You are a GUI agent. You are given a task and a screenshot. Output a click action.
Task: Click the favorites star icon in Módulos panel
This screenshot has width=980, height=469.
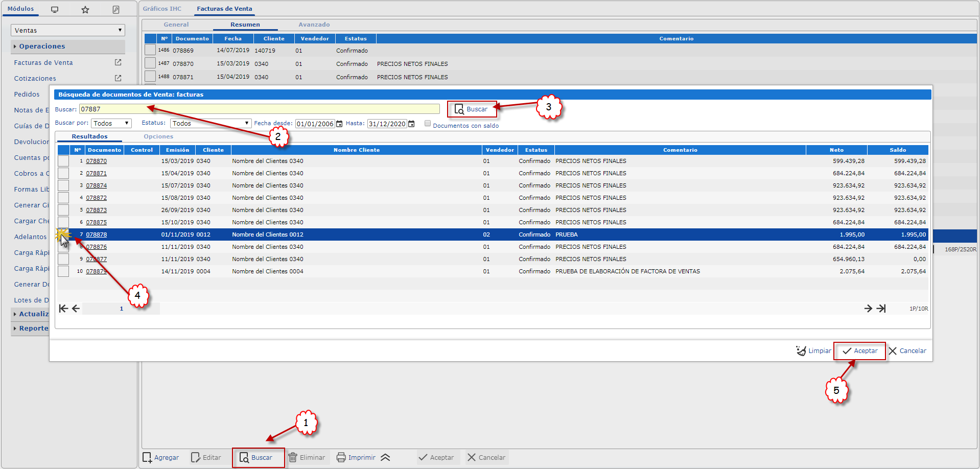[85, 10]
